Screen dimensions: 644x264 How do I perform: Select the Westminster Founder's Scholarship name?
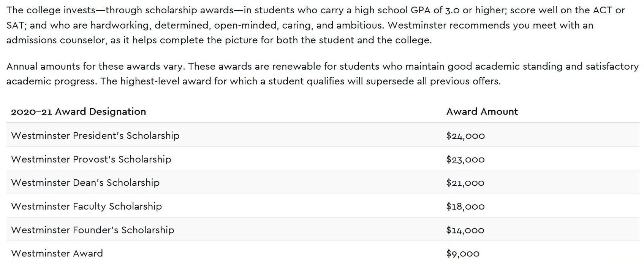pos(92,230)
